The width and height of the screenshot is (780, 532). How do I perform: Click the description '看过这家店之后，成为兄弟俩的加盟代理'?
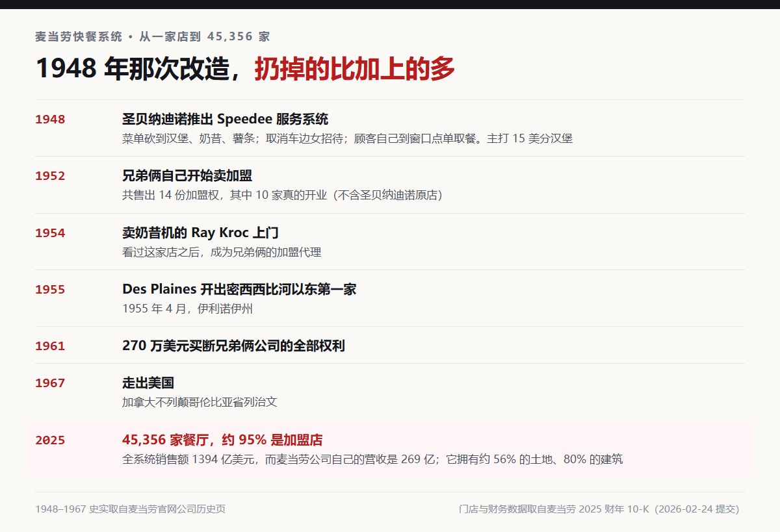point(222,252)
